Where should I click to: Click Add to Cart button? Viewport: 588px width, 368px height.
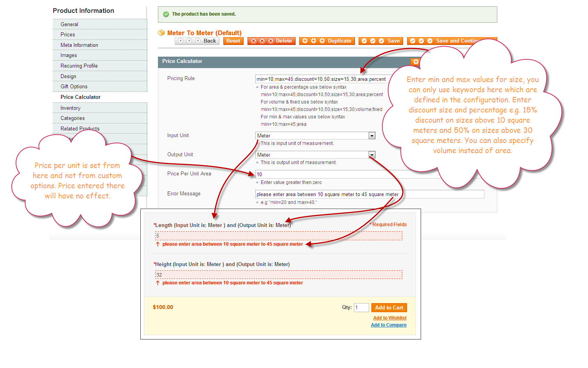[x=389, y=308]
